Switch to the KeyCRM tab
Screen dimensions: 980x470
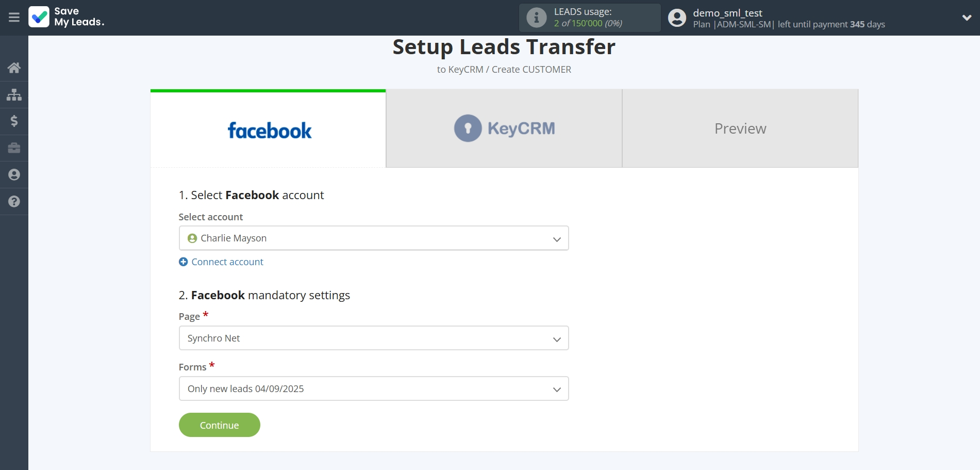pyautogui.click(x=504, y=128)
